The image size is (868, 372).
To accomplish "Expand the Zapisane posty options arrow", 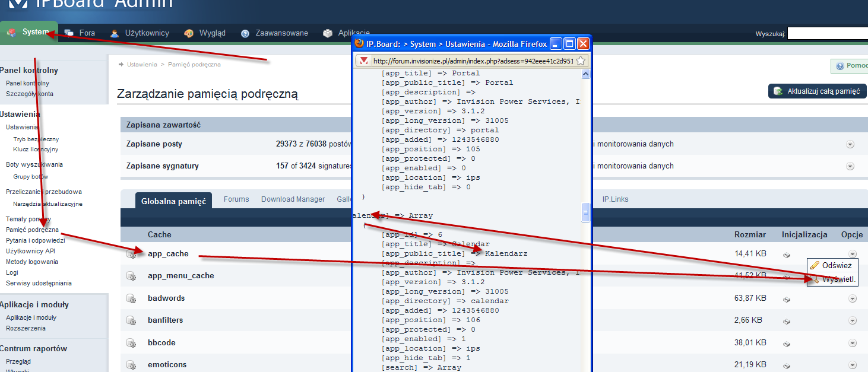I will pyautogui.click(x=850, y=144).
